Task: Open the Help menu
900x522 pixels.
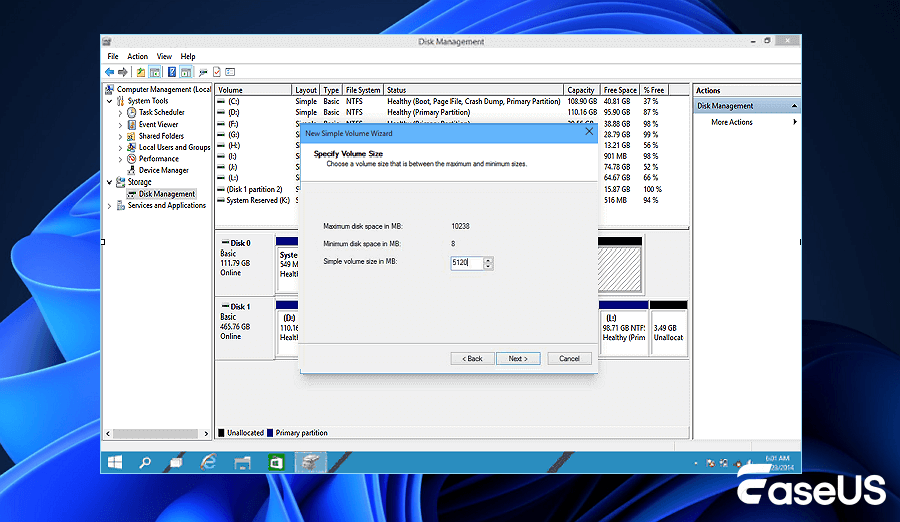Action: tap(188, 56)
